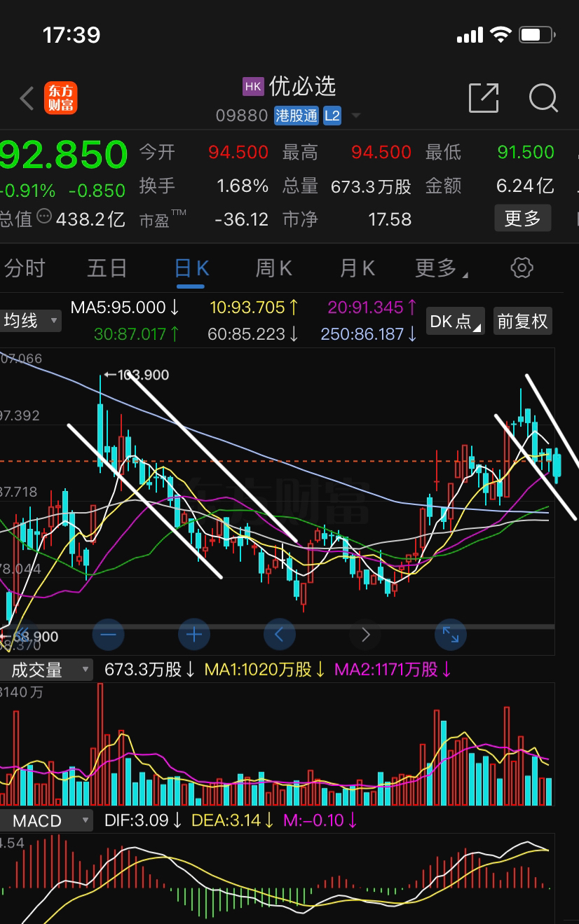
Task: Tap the stock name 优必选
Action: (x=303, y=86)
